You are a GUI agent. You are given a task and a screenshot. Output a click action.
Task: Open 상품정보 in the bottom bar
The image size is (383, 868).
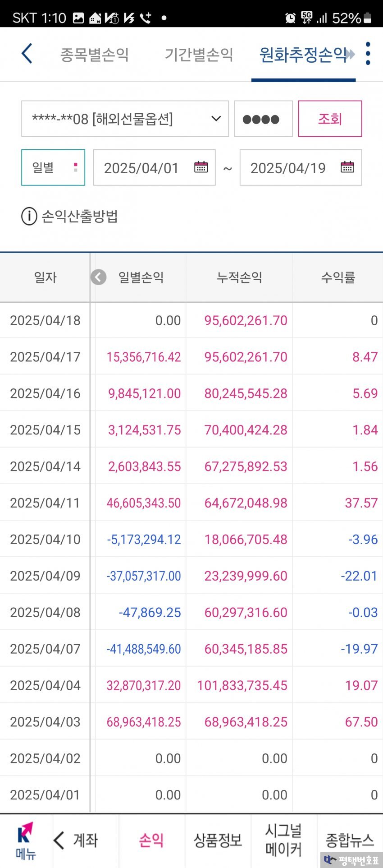click(218, 840)
